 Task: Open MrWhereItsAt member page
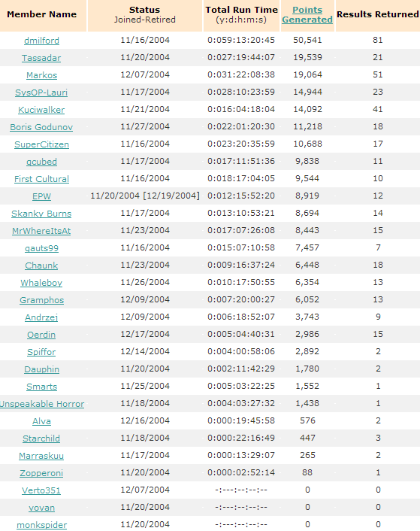pyautogui.click(x=41, y=231)
